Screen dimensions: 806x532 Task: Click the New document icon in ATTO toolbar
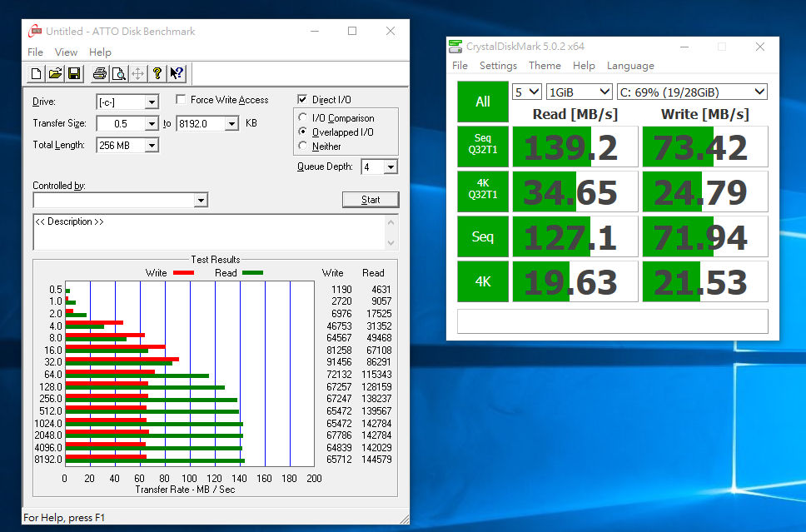pos(36,74)
